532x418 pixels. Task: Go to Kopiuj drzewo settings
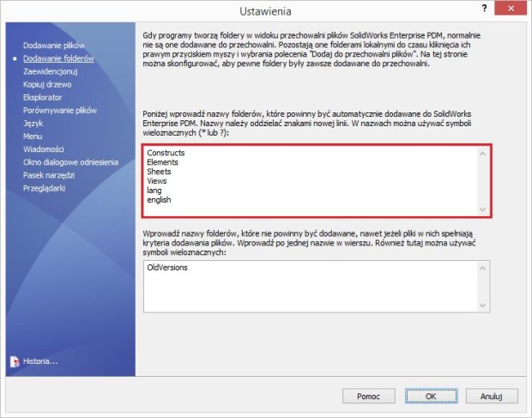[x=47, y=84]
